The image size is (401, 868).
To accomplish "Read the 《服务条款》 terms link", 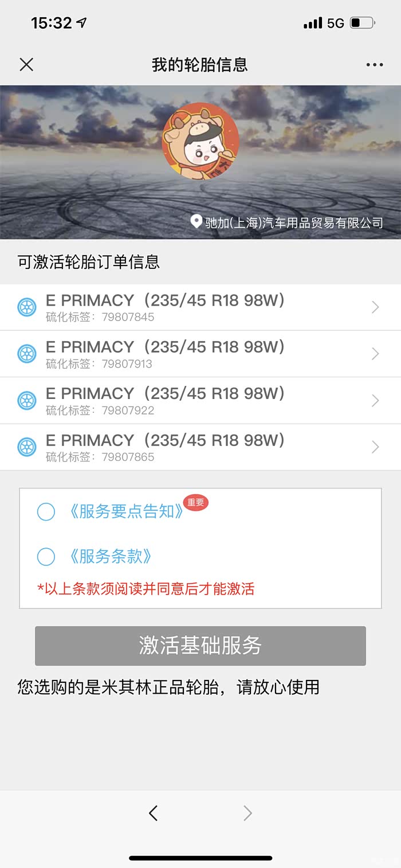I will pyautogui.click(x=110, y=556).
